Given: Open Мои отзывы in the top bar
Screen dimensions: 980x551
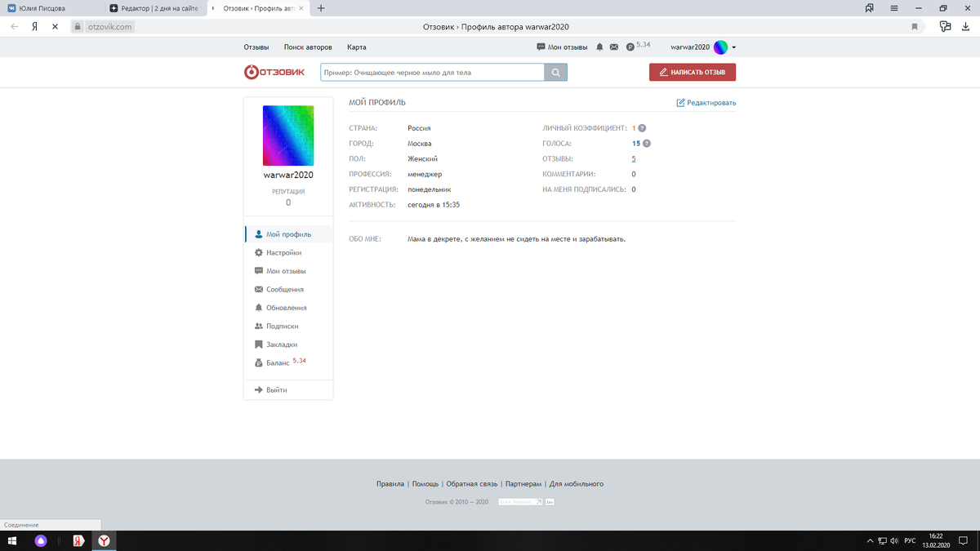Looking at the screenshot, I should tap(568, 47).
